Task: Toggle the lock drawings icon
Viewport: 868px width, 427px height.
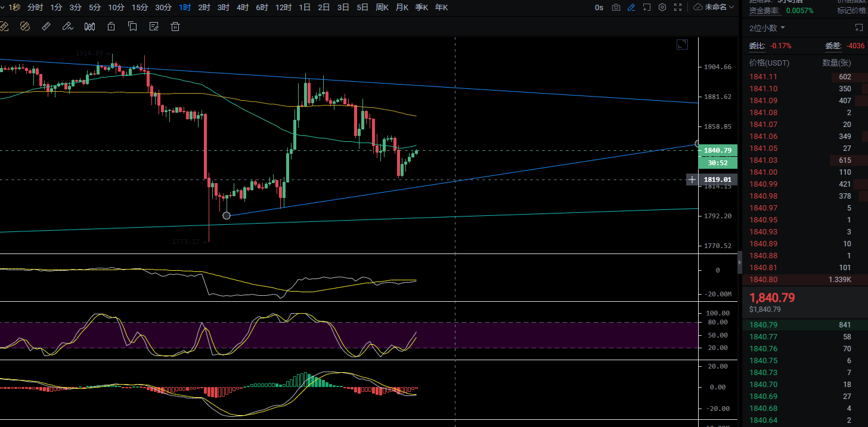Action: pos(111,26)
